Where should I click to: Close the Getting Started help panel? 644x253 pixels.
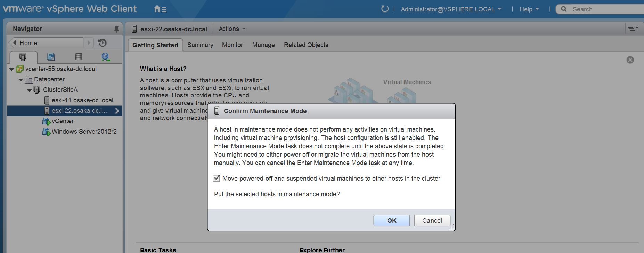(x=630, y=60)
